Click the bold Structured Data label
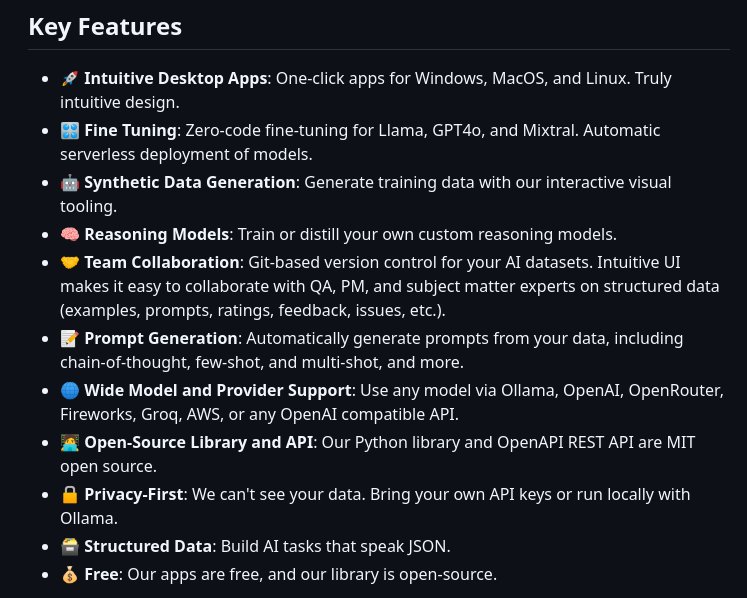Viewport: 747px width, 598px height. [148, 546]
